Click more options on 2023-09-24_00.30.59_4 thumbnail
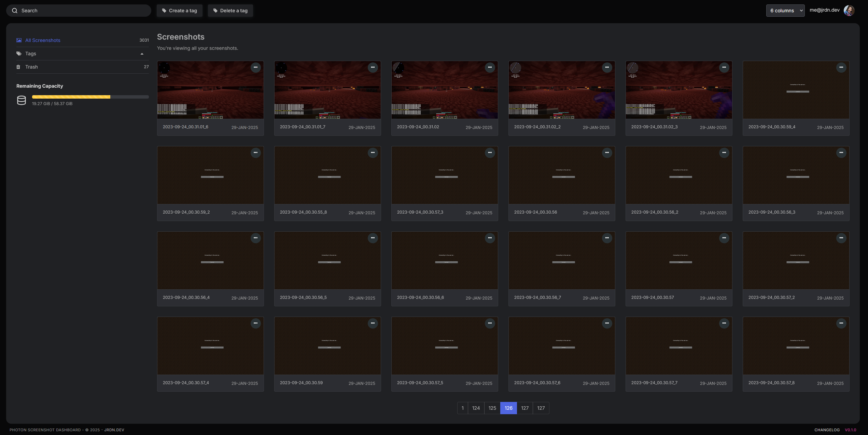This screenshot has width=868, height=435. click(841, 68)
